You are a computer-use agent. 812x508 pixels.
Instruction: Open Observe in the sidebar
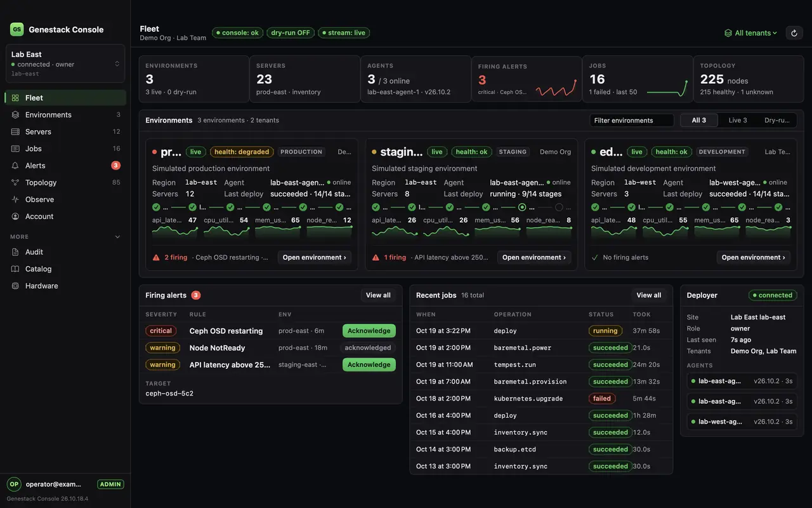tap(65, 199)
